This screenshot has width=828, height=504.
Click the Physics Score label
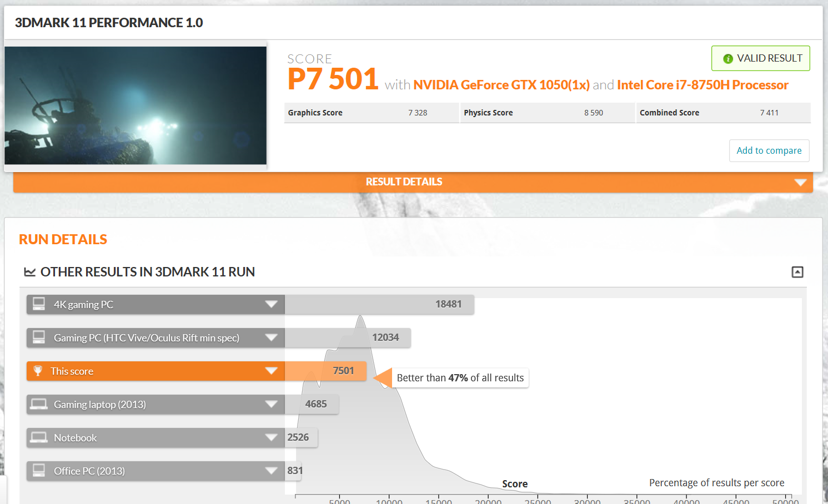point(488,113)
